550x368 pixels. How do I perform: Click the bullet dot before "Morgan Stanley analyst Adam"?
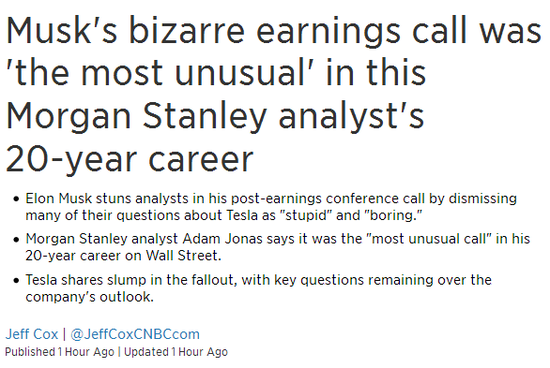[16, 240]
